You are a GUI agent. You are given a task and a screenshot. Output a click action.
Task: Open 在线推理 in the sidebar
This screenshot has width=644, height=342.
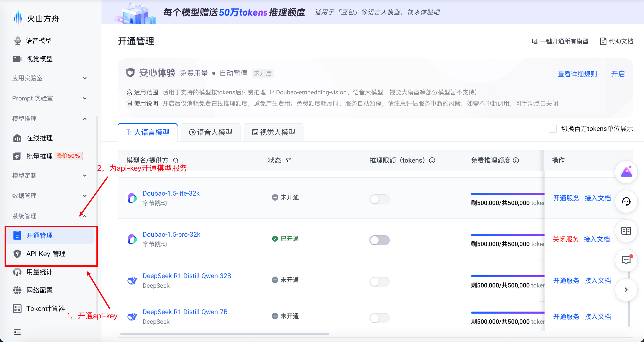coord(39,138)
